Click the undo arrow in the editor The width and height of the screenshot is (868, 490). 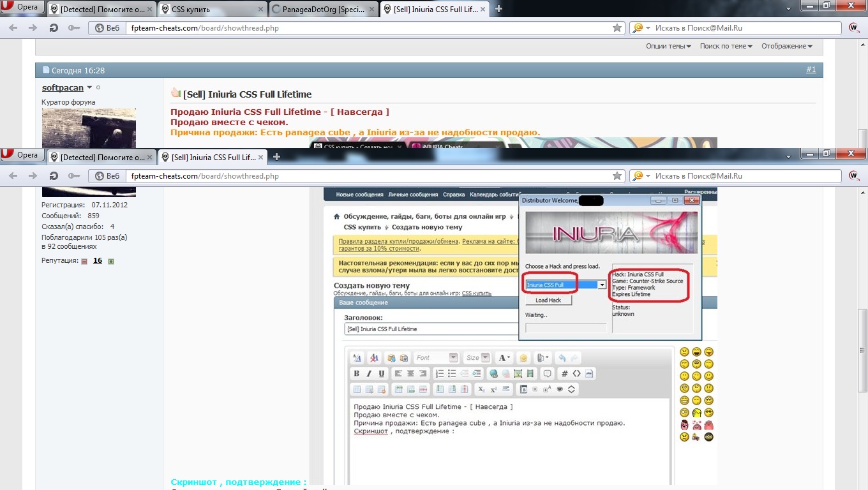pyautogui.click(x=561, y=358)
